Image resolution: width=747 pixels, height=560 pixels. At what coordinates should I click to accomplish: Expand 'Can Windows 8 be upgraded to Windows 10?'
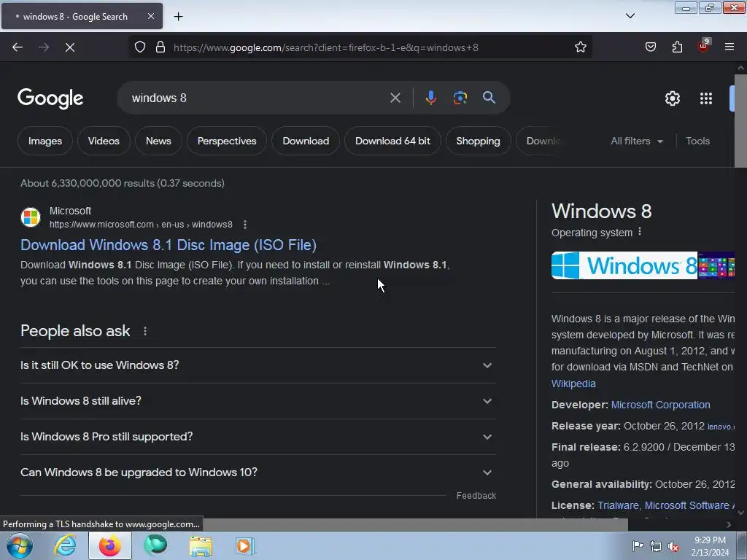(258, 472)
